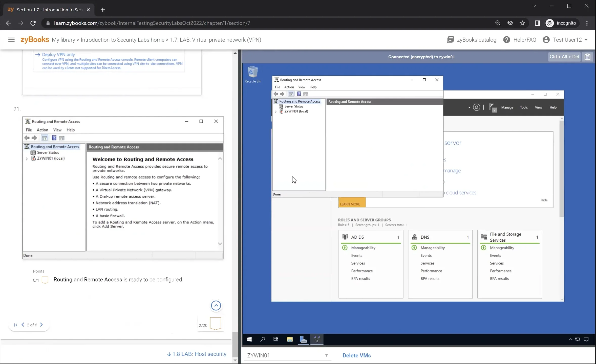Open Test User12 account dropdown
Screen dimensions: 596x364
565,40
